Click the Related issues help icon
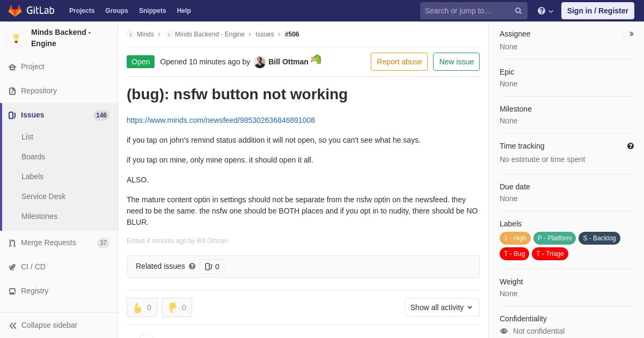644x338 pixels. (192, 266)
